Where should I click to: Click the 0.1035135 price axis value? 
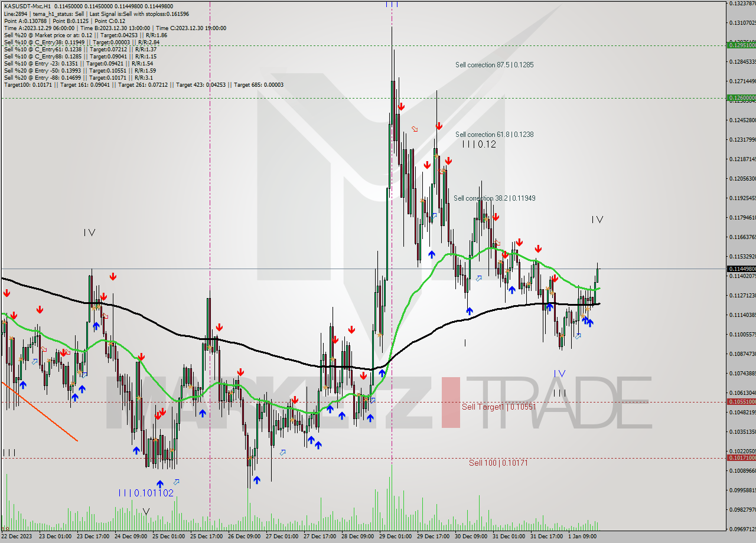(x=742, y=431)
